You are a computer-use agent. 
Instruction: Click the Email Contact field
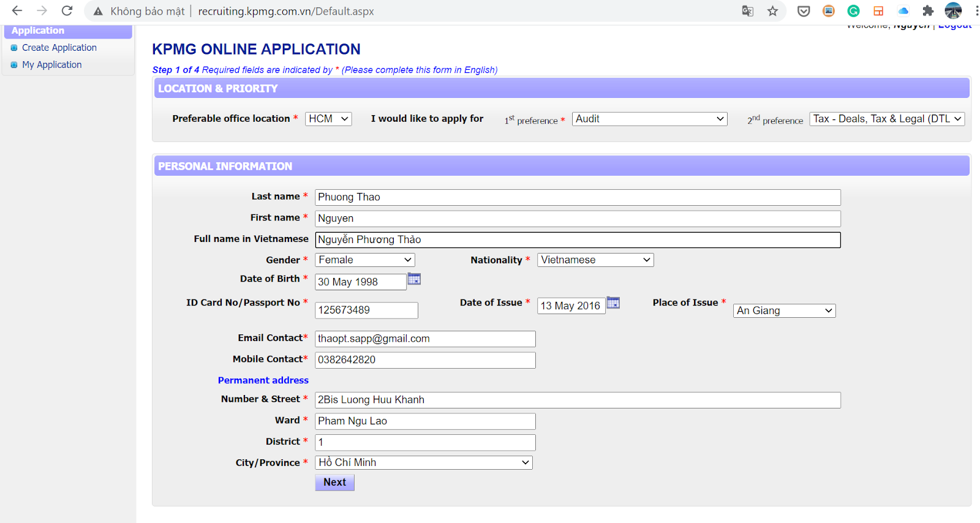click(x=425, y=339)
